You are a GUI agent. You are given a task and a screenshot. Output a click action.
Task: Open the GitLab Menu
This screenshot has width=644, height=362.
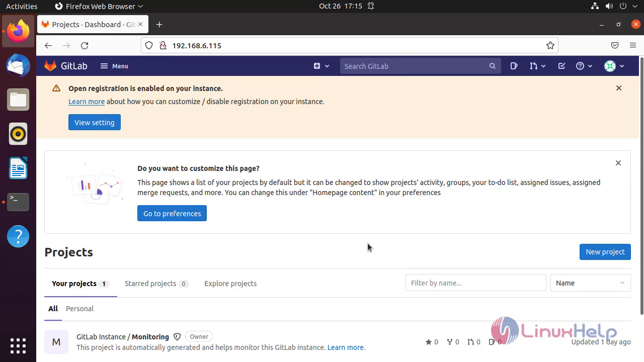114,66
